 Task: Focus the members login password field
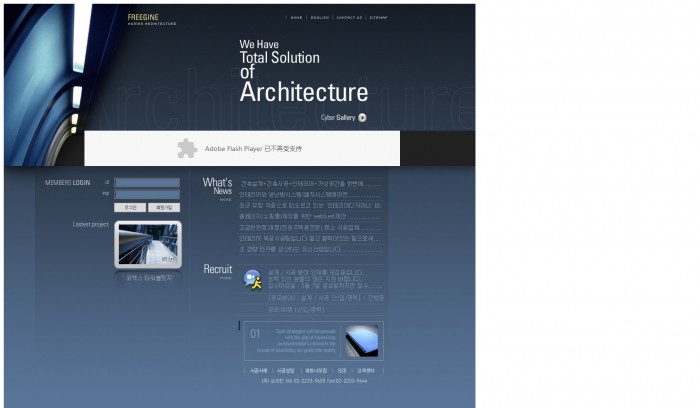click(x=147, y=194)
